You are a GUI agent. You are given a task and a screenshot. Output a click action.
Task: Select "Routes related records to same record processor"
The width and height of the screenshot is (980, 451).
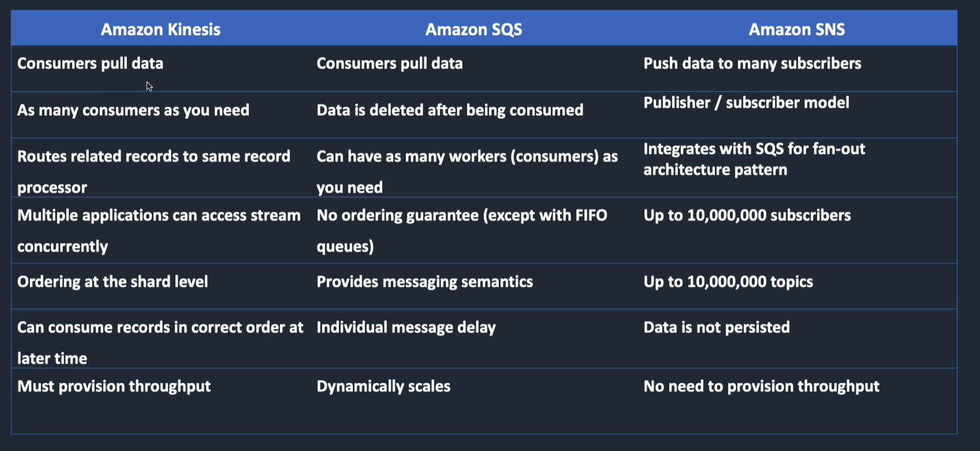(154, 157)
